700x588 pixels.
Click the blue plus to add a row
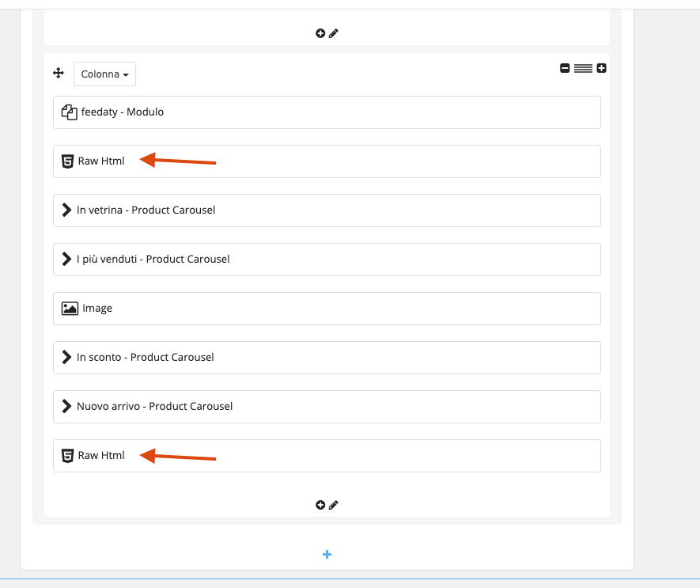coord(327,555)
